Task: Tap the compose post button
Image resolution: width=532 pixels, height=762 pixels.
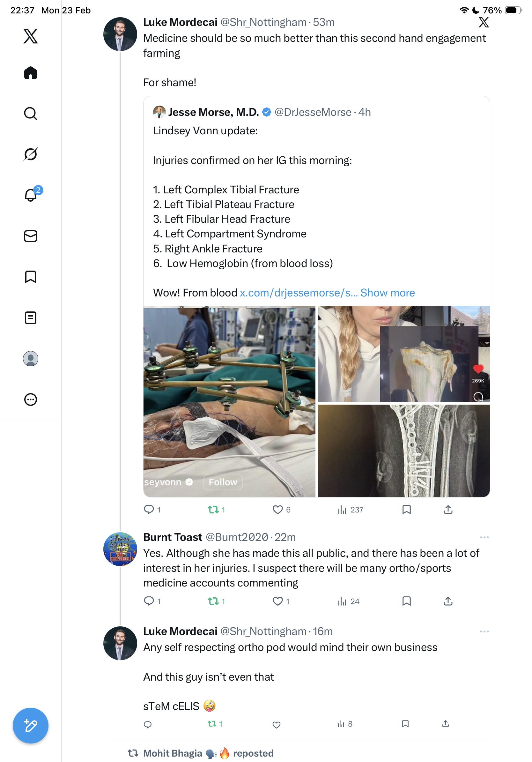Action: pos(31,725)
